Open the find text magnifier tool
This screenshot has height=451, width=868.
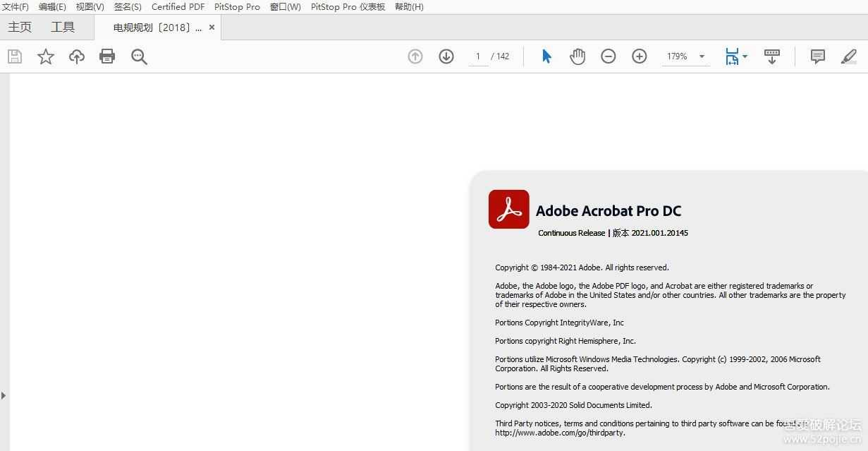click(139, 57)
